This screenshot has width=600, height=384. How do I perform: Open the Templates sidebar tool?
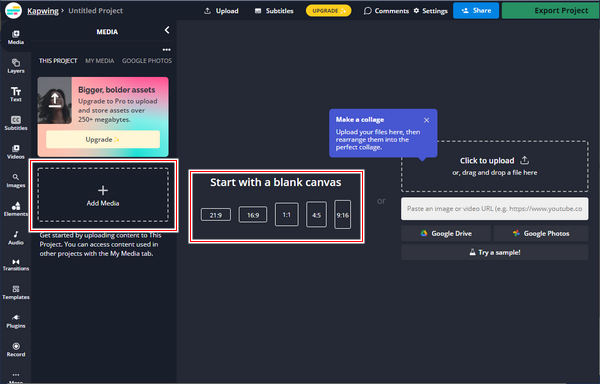[x=16, y=293]
